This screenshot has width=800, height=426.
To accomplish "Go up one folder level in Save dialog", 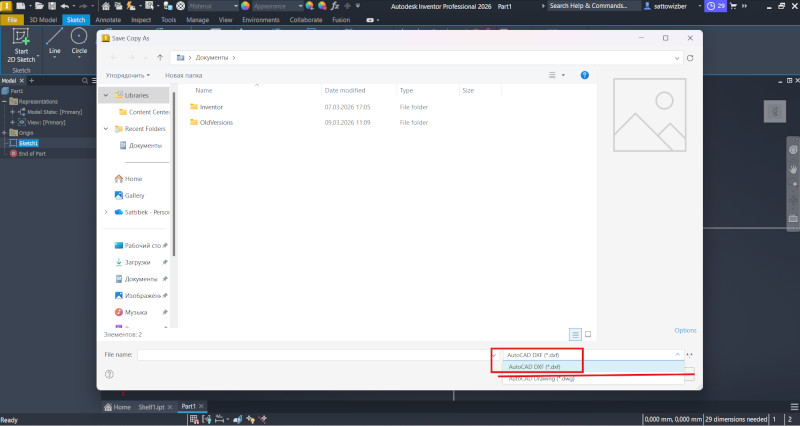I will 160,58.
